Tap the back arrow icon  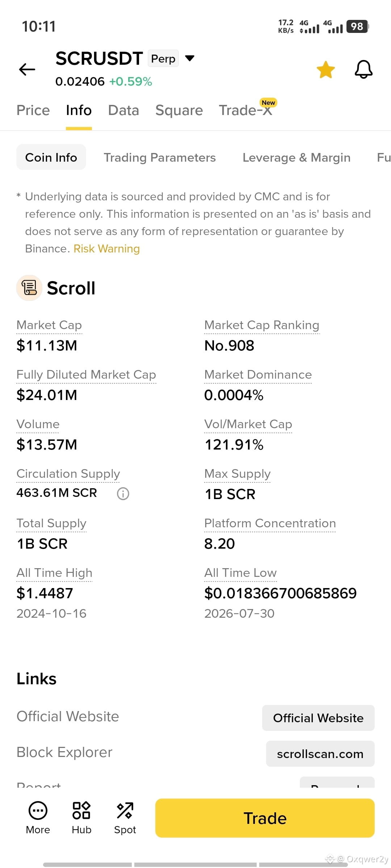click(x=27, y=69)
